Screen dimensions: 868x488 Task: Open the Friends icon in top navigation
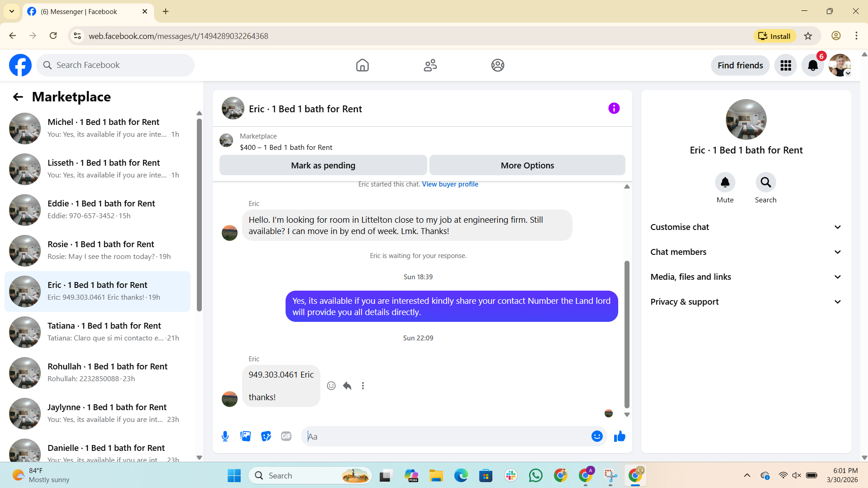430,65
